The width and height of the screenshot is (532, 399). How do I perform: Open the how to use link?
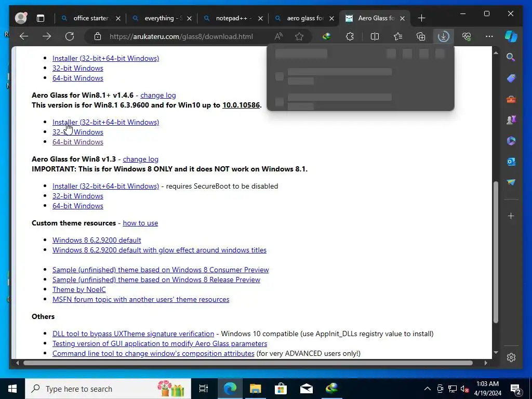click(x=140, y=223)
